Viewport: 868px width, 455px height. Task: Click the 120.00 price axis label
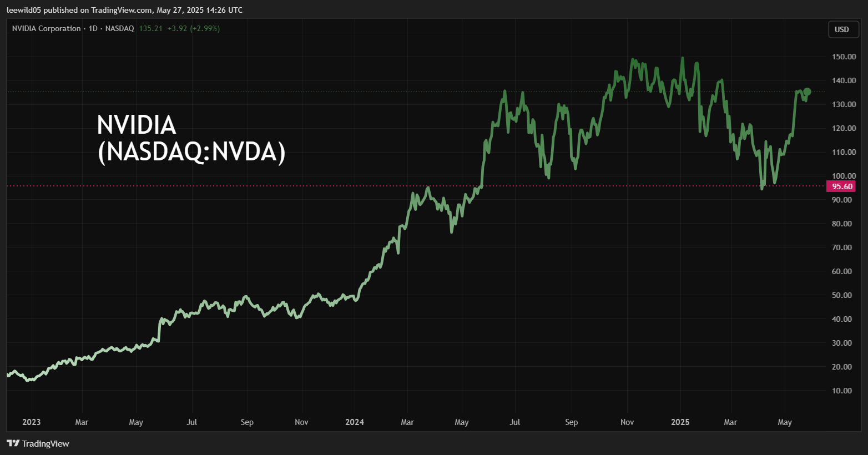[x=844, y=128]
